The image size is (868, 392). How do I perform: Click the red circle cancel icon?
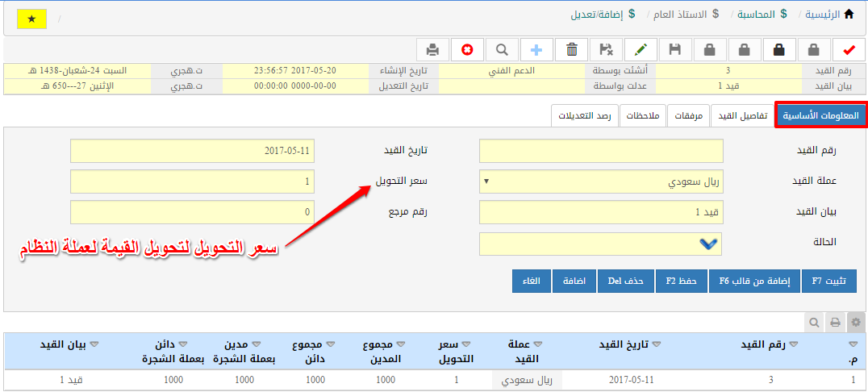click(x=467, y=50)
